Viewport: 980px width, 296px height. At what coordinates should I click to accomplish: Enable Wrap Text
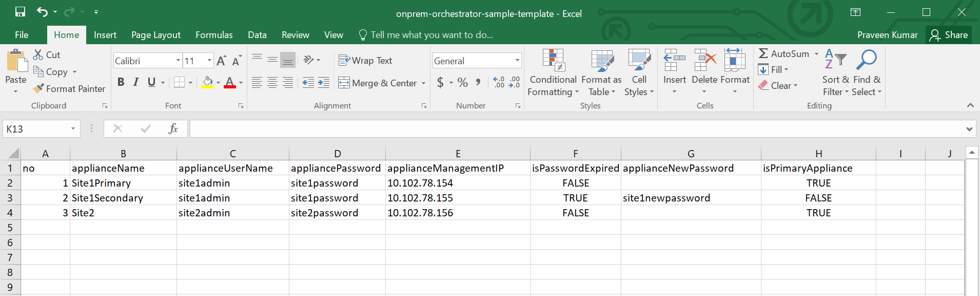click(x=365, y=61)
